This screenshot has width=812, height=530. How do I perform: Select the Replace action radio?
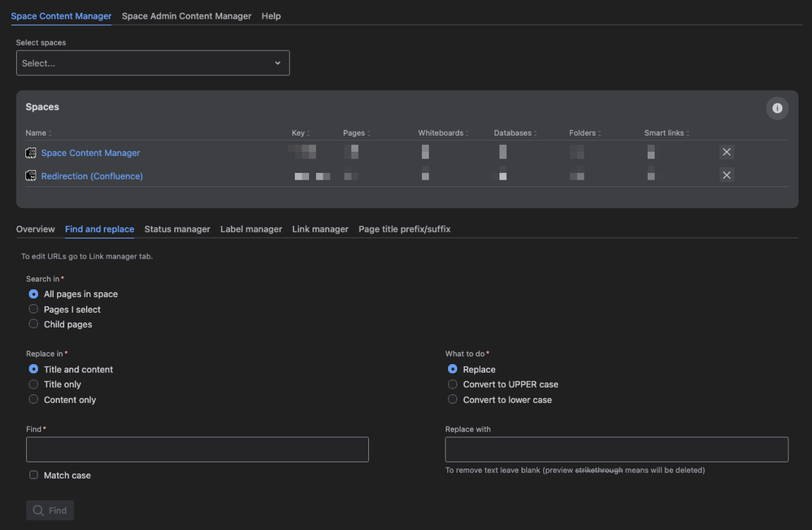pyautogui.click(x=453, y=369)
